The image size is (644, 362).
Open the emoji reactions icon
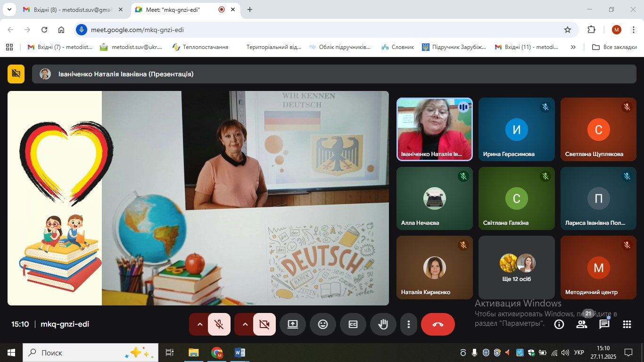[323, 324]
